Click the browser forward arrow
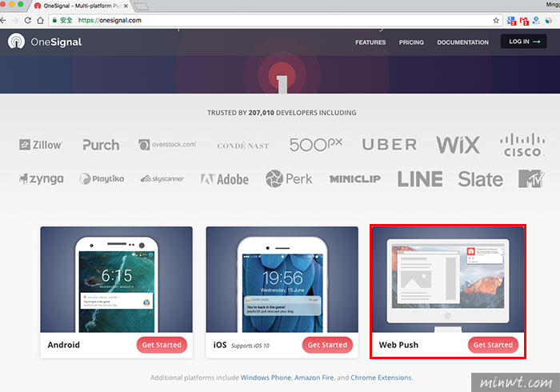Image resolution: width=560 pixels, height=392 pixels. tap(15, 20)
